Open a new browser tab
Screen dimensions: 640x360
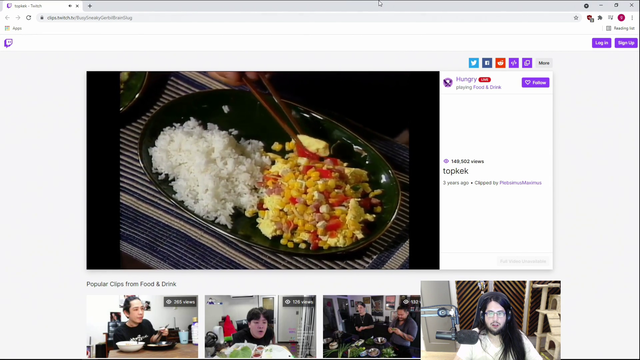[90, 6]
